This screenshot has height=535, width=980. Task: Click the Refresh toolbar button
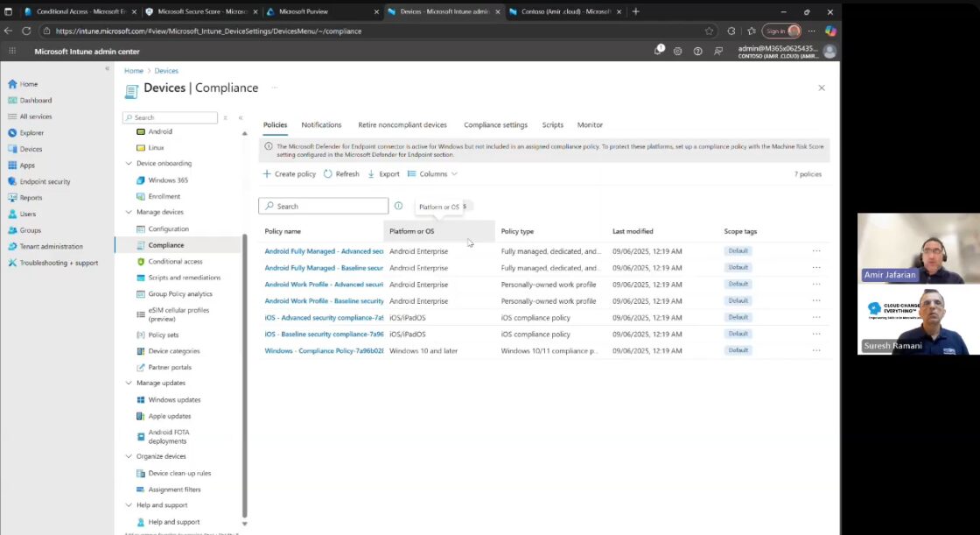341,174
